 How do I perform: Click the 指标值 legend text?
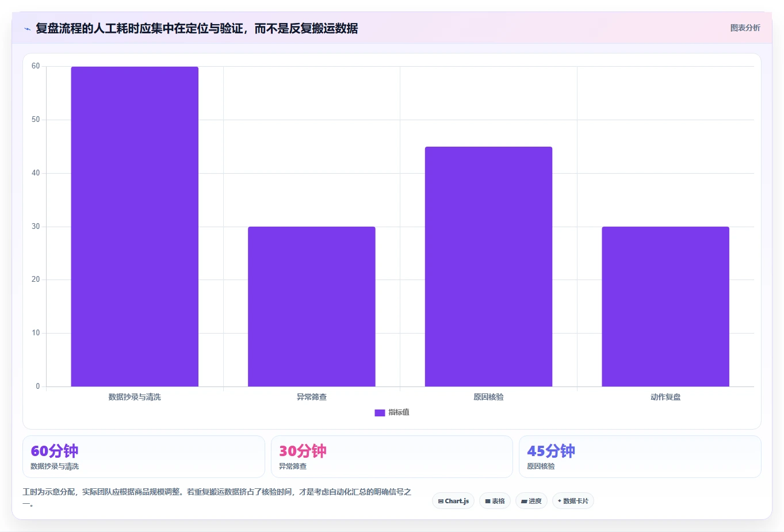pyautogui.click(x=399, y=412)
